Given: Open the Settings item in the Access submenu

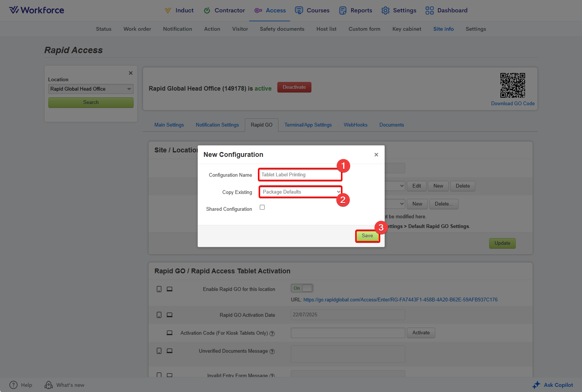Looking at the screenshot, I should tap(476, 29).
